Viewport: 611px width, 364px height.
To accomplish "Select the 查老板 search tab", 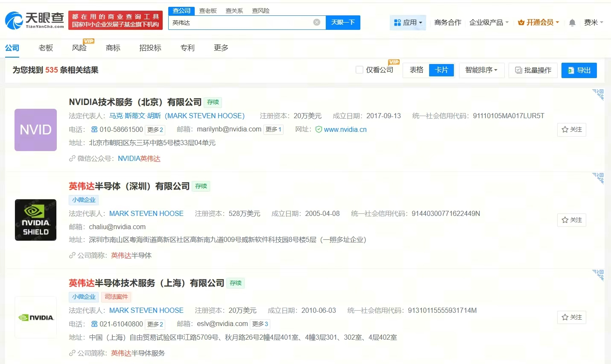I will click(208, 11).
